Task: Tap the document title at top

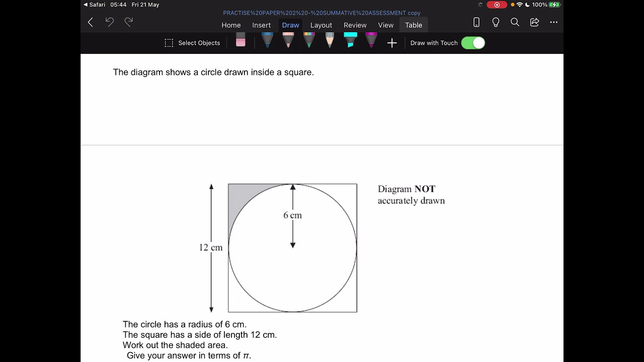Action: coord(321,13)
